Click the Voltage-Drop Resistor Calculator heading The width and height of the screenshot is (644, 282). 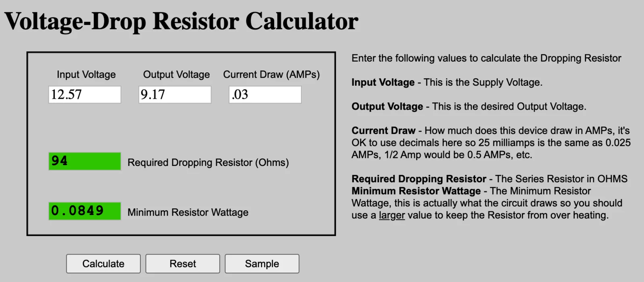pos(181,21)
